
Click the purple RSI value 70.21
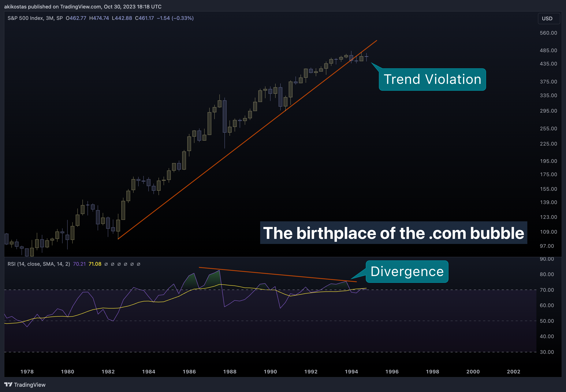click(79, 264)
